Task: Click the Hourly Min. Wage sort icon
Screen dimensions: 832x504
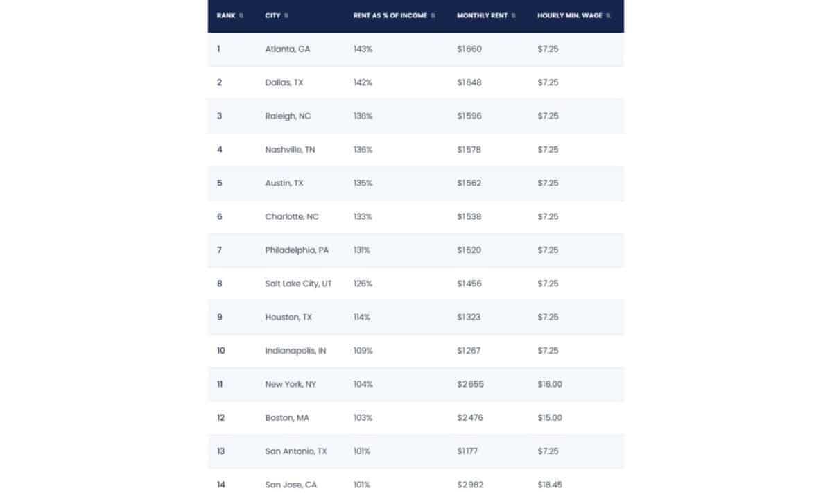Action: pyautogui.click(x=608, y=16)
